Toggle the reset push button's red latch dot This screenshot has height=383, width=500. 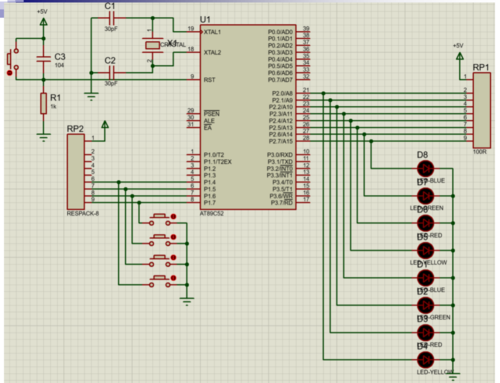(10, 73)
